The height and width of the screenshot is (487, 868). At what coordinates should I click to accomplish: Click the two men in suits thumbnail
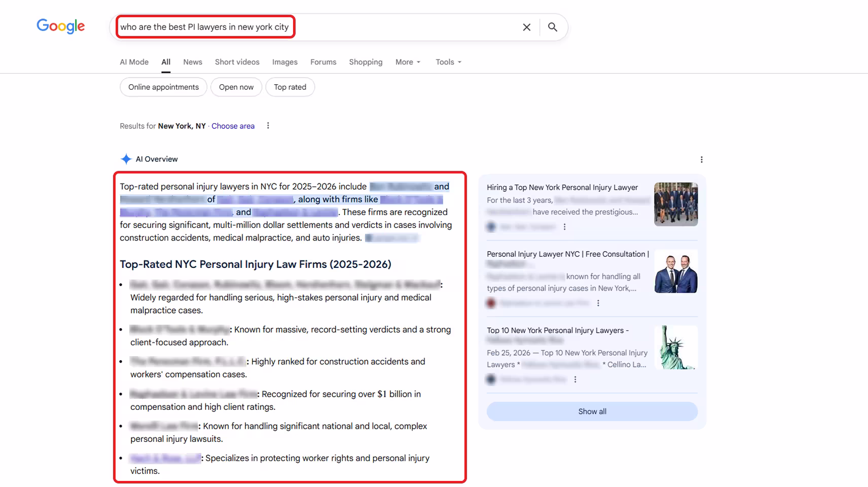point(676,271)
